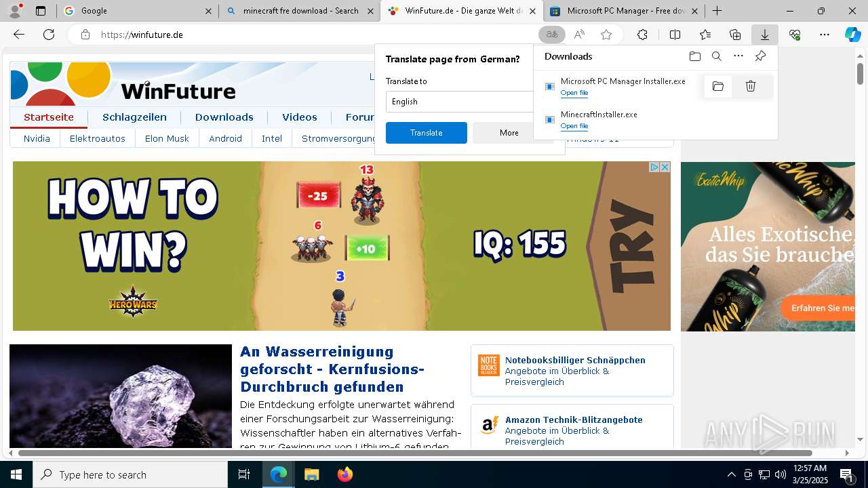Open the Extensions puzzle icon

pos(642,35)
